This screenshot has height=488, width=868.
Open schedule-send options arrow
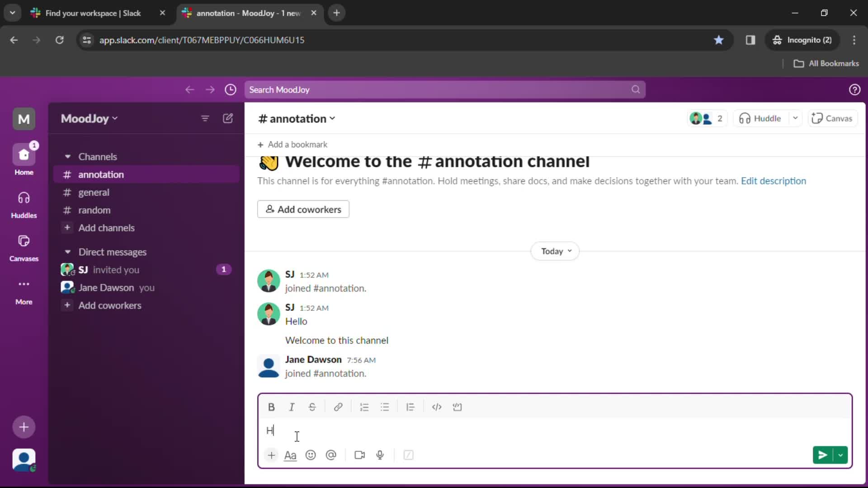tap(840, 455)
